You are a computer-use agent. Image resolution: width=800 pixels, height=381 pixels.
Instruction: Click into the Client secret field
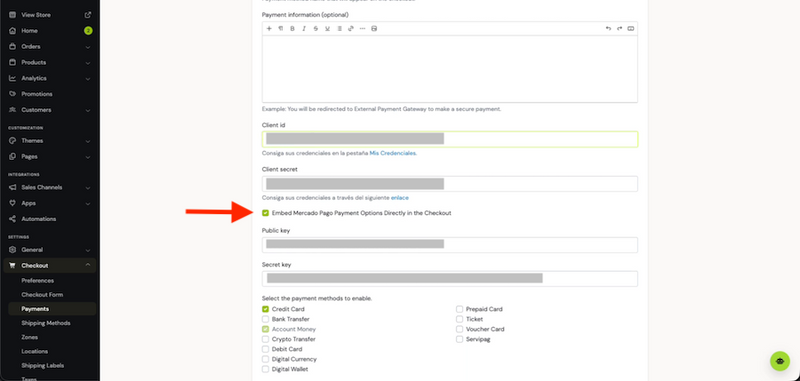[449, 184]
